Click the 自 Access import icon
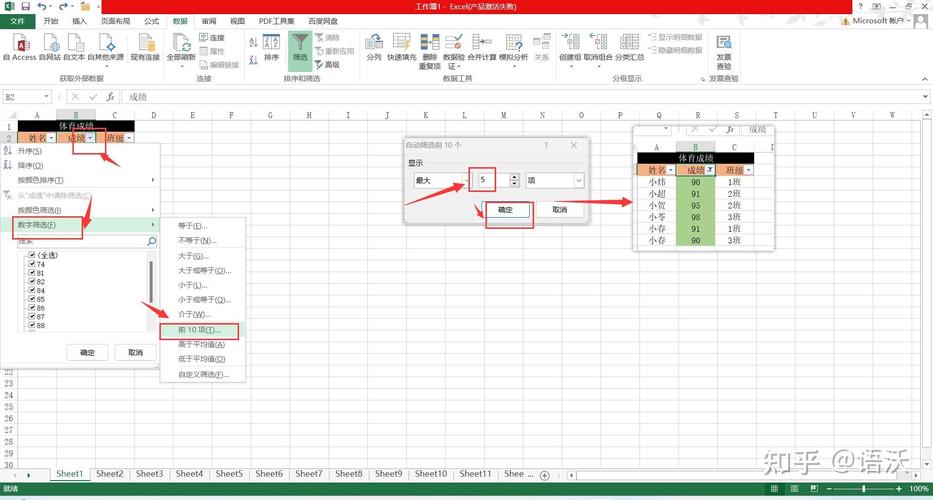 coord(20,48)
